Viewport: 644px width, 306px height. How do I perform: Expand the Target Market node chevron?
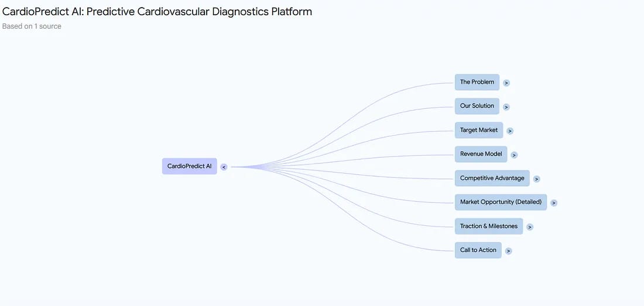(x=510, y=131)
